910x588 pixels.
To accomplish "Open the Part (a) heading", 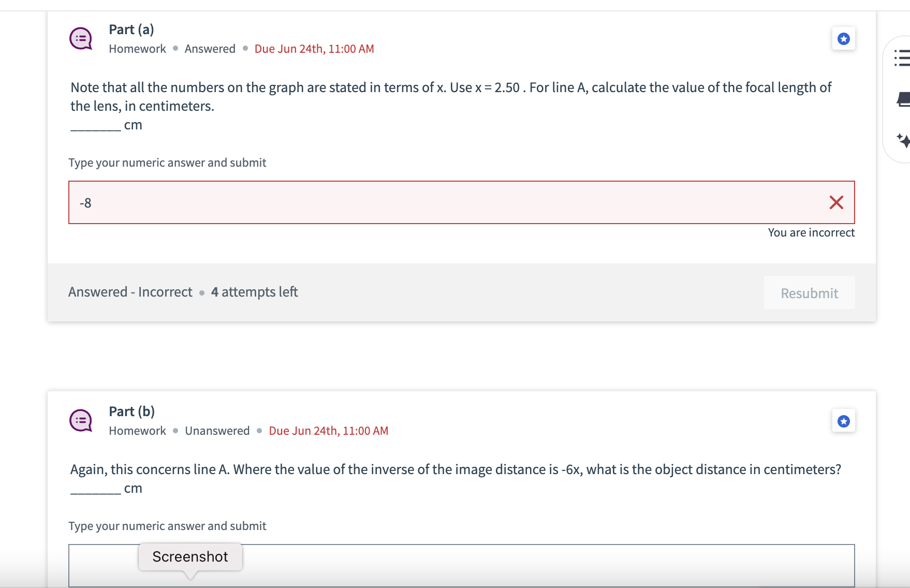I will [x=131, y=30].
